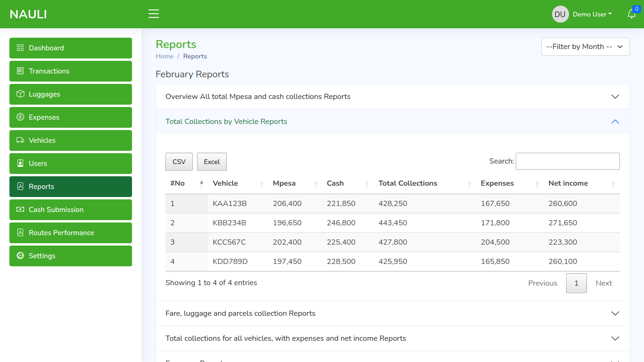Click the hamburger menu toggle icon
This screenshot has width=644, height=362.
[154, 14]
